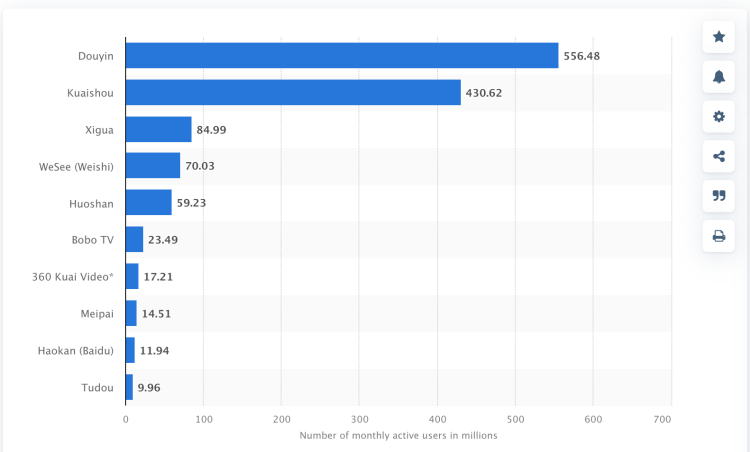The width and height of the screenshot is (750, 452).
Task: Click the share icon
Action: [718, 156]
